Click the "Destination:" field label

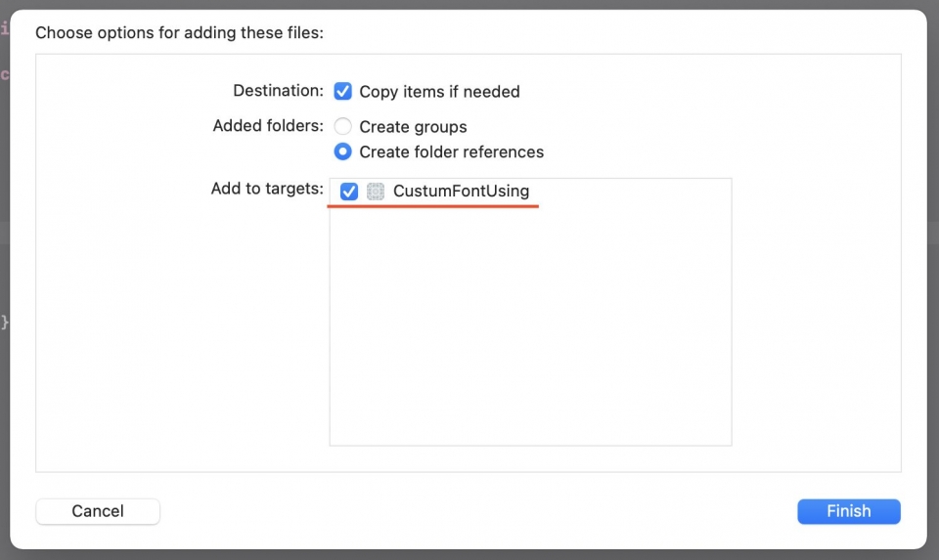point(278,91)
